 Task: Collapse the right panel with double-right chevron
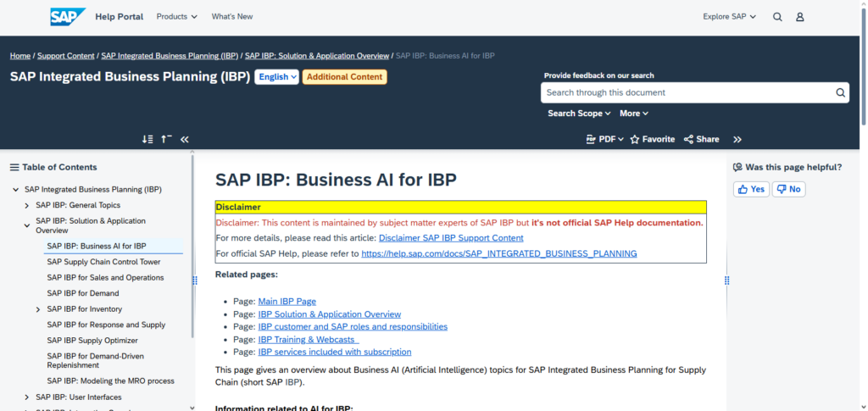click(x=737, y=139)
